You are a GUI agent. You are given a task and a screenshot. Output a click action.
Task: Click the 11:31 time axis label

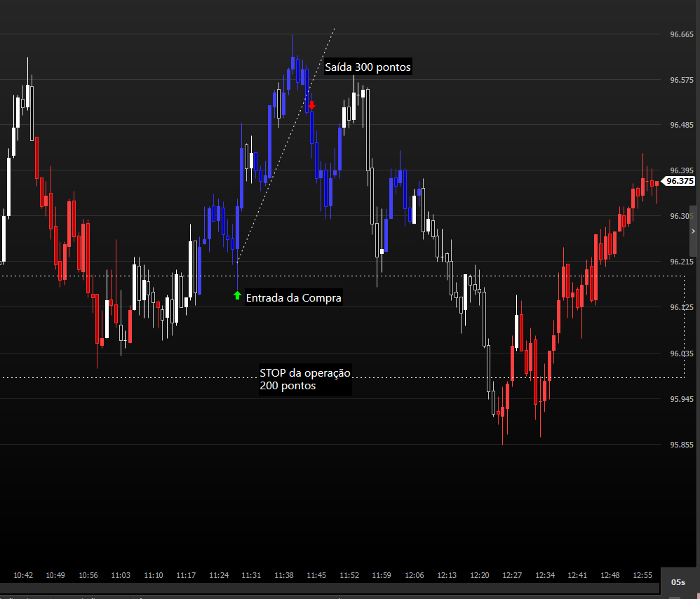click(x=251, y=575)
